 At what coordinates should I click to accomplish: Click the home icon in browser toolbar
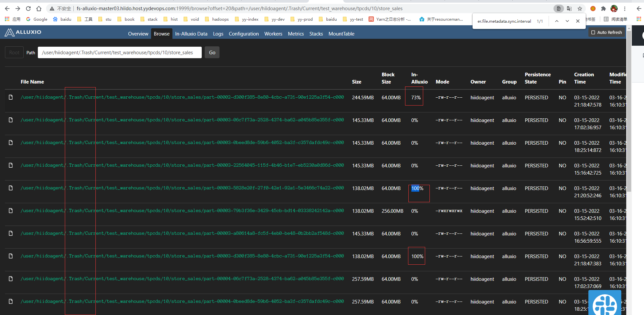point(39,9)
